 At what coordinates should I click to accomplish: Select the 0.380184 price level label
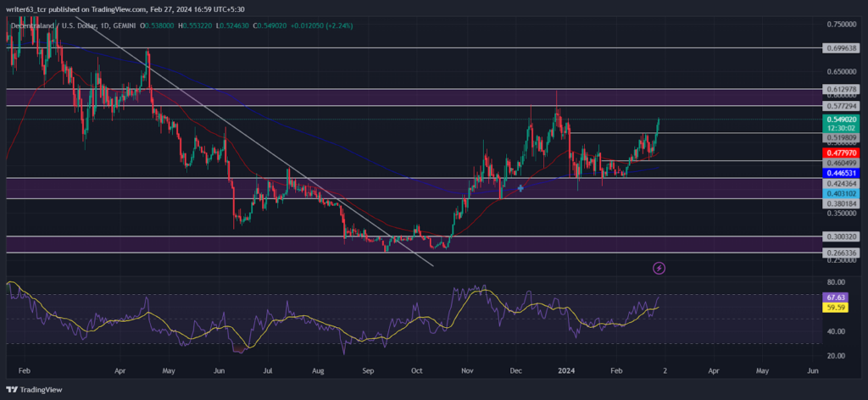coord(842,203)
